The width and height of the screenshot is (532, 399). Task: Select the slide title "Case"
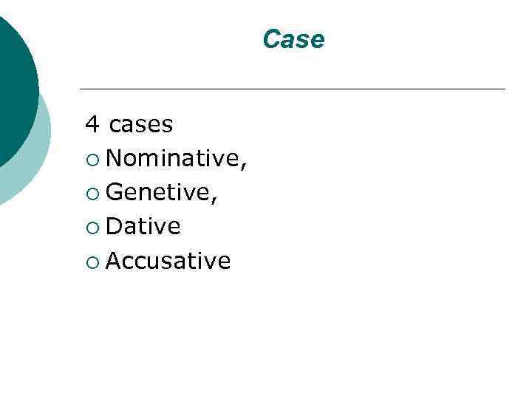tap(293, 40)
